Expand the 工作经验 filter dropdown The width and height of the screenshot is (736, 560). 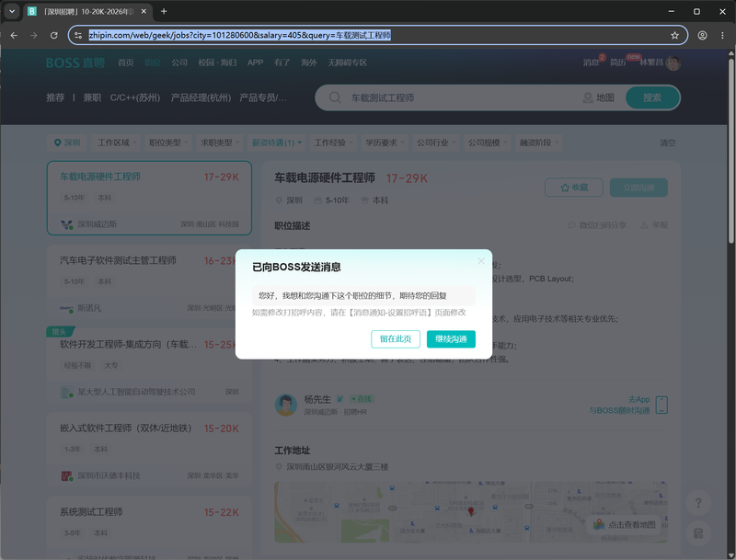coord(333,143)
